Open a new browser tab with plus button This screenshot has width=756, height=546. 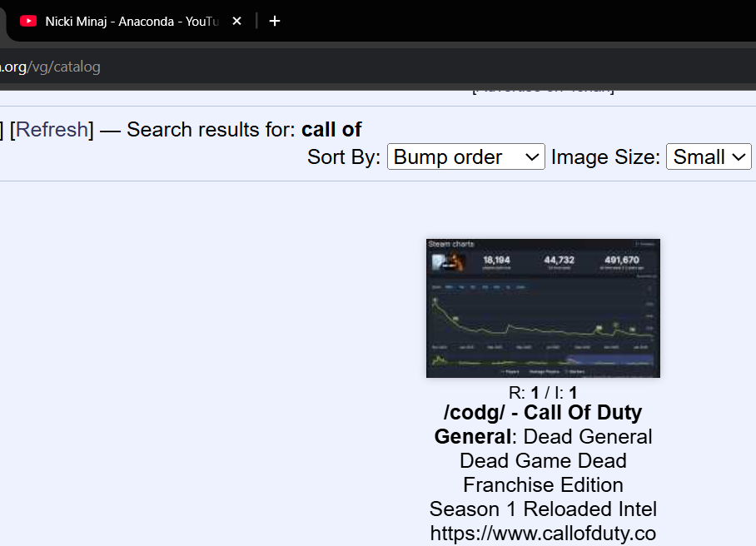pyautogui.click(x=274, y=21)
